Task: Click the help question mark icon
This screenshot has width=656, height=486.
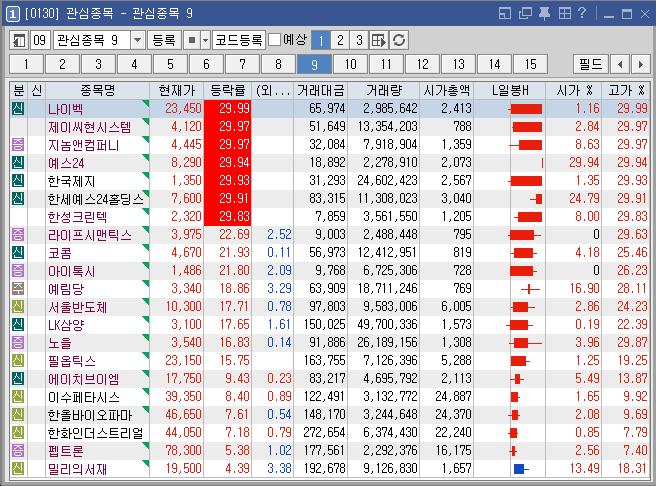Action: tap(582, 13)
